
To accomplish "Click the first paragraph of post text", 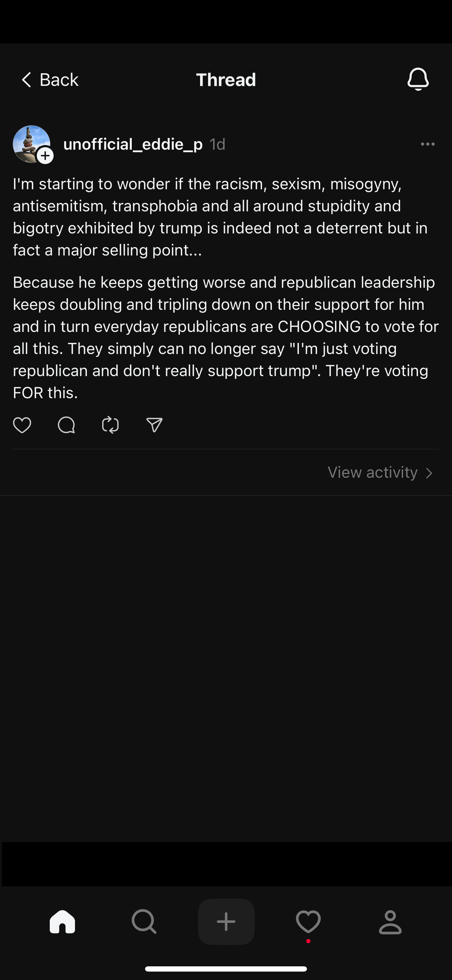I will click(x=221, y=217).
